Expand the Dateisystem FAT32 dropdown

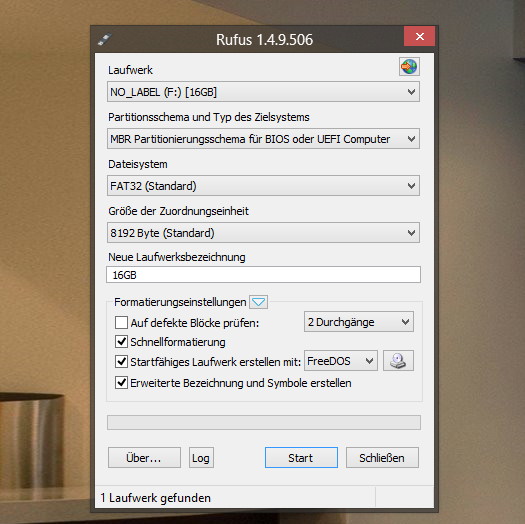[x=263, y=186]
